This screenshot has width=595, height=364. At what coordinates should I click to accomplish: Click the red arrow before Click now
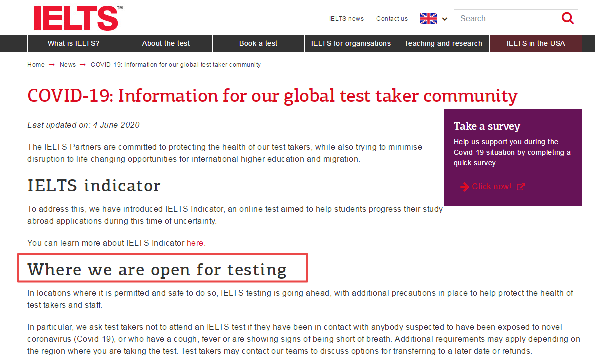(465, 187)
